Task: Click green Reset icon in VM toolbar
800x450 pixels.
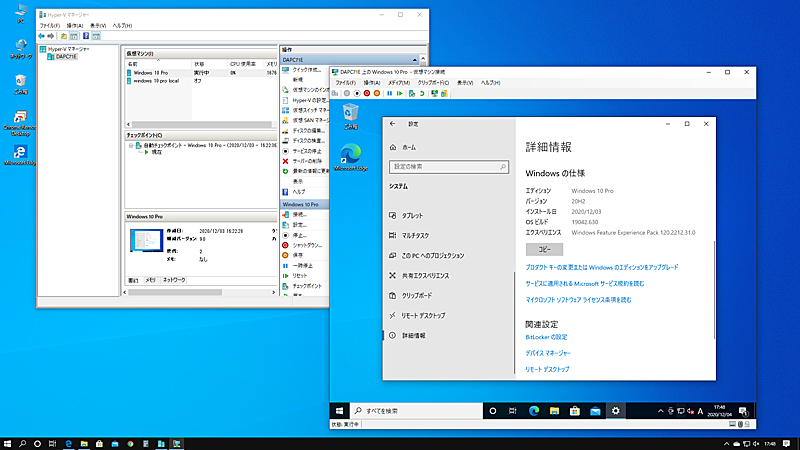Action: point(399,93)
